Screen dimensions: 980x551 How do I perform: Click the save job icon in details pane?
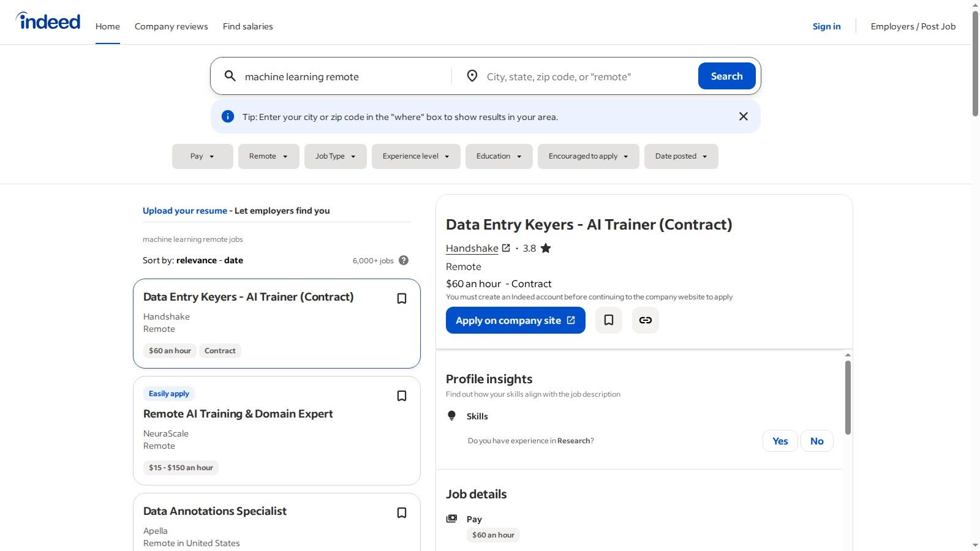[x=609, y=320]
